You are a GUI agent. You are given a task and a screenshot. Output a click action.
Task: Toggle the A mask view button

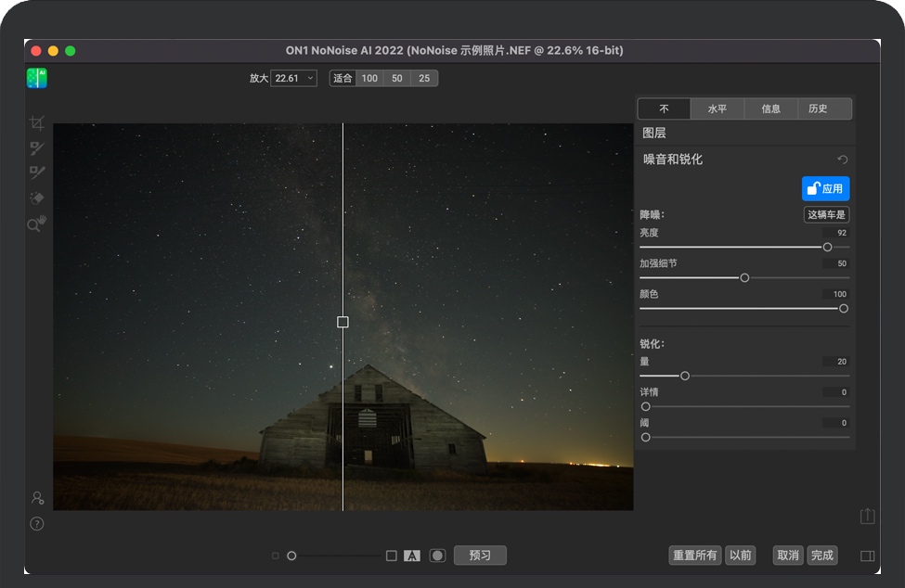[412, 556]
